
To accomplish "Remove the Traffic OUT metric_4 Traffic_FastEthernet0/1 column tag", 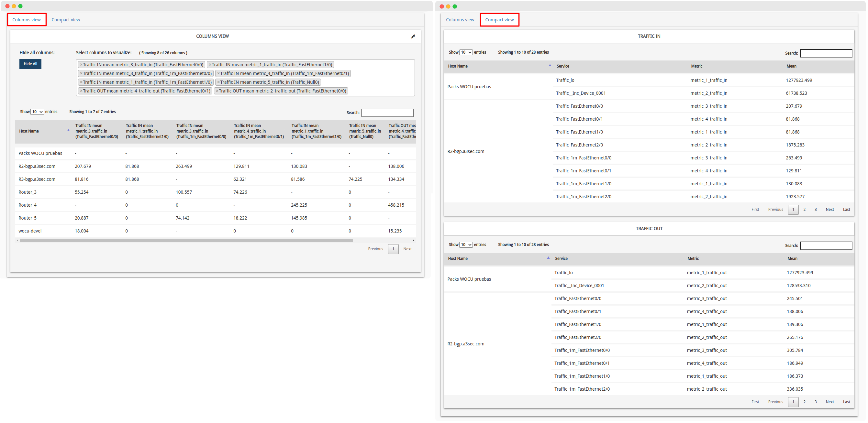I will click(81, 91).
